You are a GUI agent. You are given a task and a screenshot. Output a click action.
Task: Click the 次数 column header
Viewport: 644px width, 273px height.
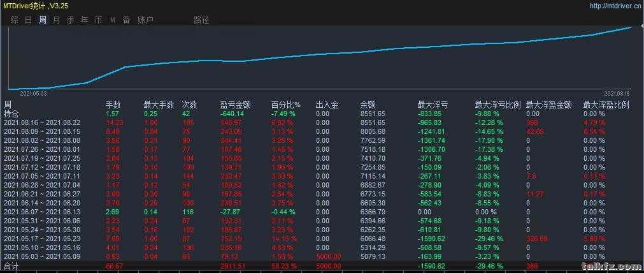click(189, 105)
